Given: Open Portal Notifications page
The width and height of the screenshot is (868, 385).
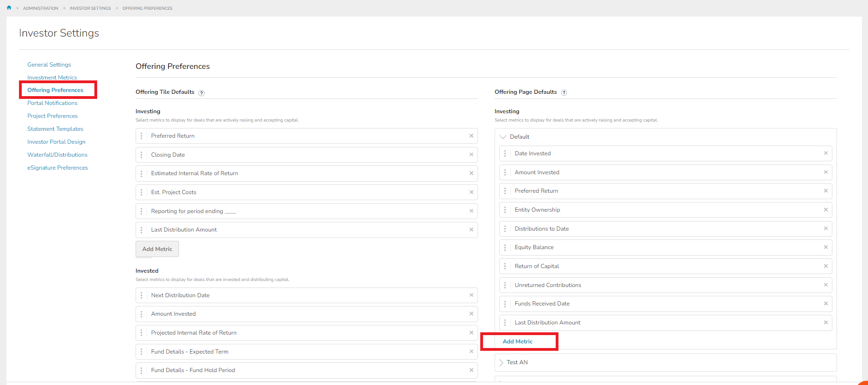Looking at the screenshot, I should coord(52,103).
